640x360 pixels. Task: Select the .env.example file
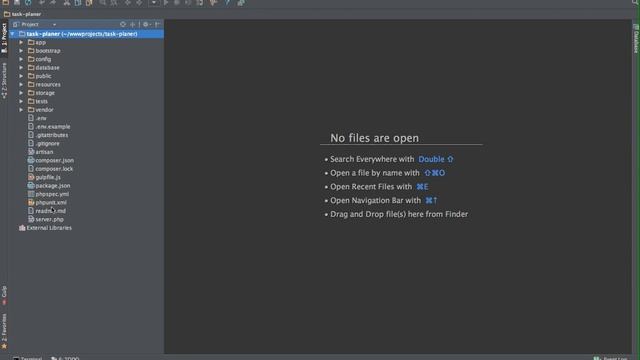(x=49, y=127)
